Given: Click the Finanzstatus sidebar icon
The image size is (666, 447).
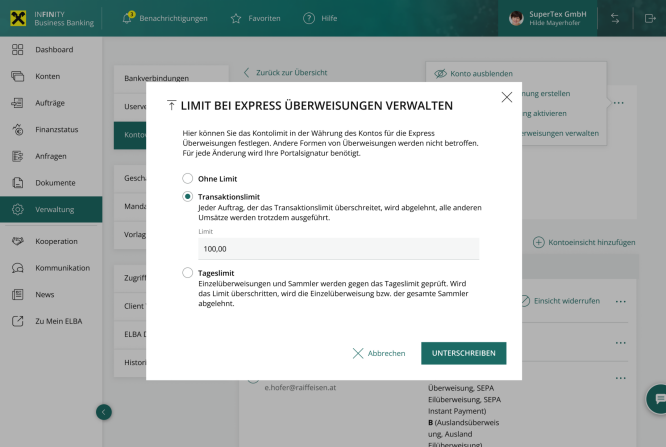Looking at the screenshot, I should [18, 130].
